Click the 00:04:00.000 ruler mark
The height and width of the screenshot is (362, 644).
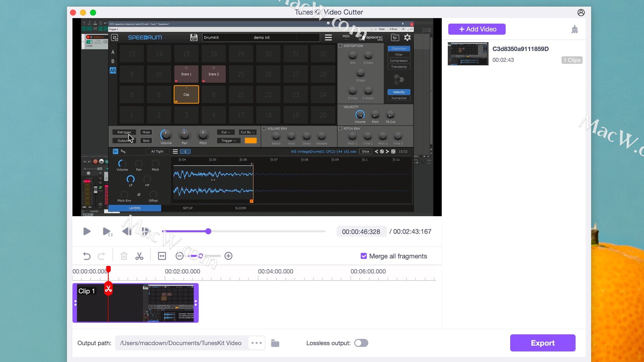point(275,271)
